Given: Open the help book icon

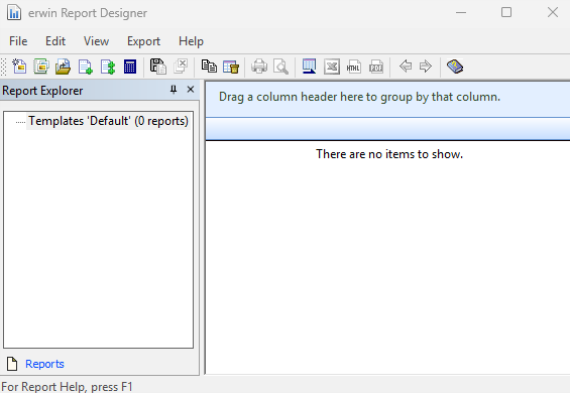Looking at the screenshot, I should (x=455, y=67).
